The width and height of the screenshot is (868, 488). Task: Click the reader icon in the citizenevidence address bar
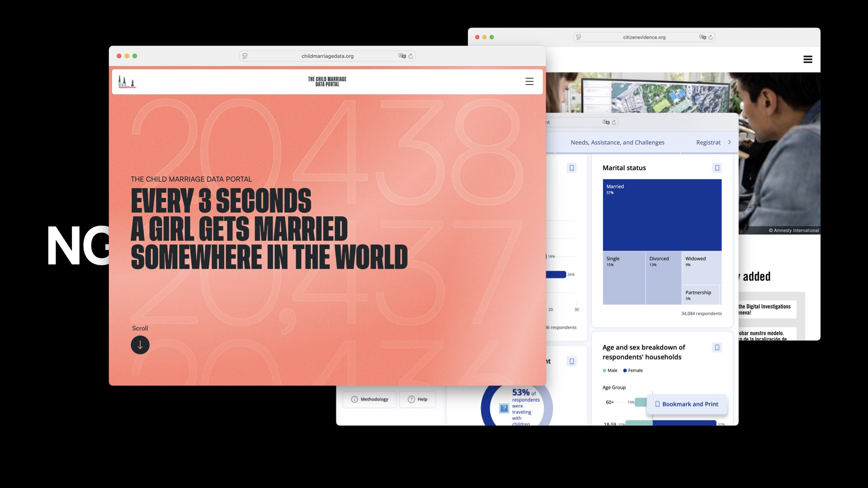(x=579, y=38)
